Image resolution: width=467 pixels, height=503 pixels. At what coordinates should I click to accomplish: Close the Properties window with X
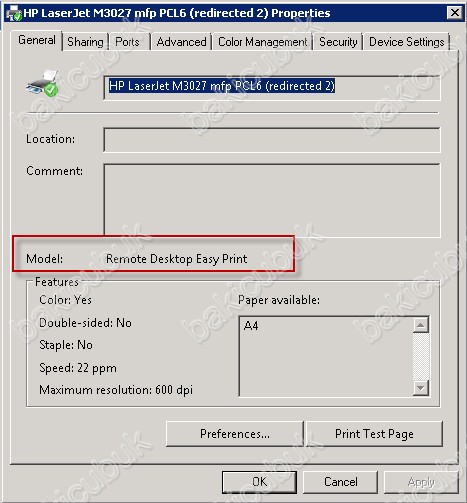(x=455, y=13)
